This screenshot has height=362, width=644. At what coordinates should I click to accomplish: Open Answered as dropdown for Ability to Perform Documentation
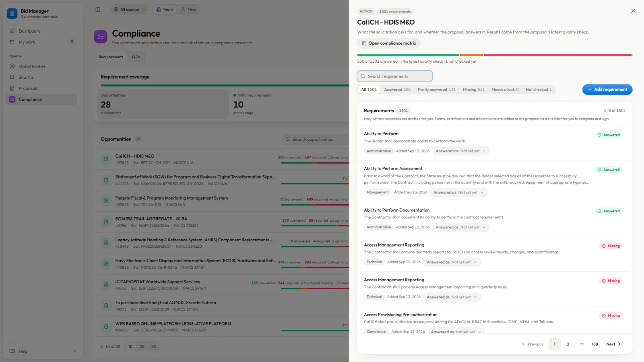click(x=461, y=227)
